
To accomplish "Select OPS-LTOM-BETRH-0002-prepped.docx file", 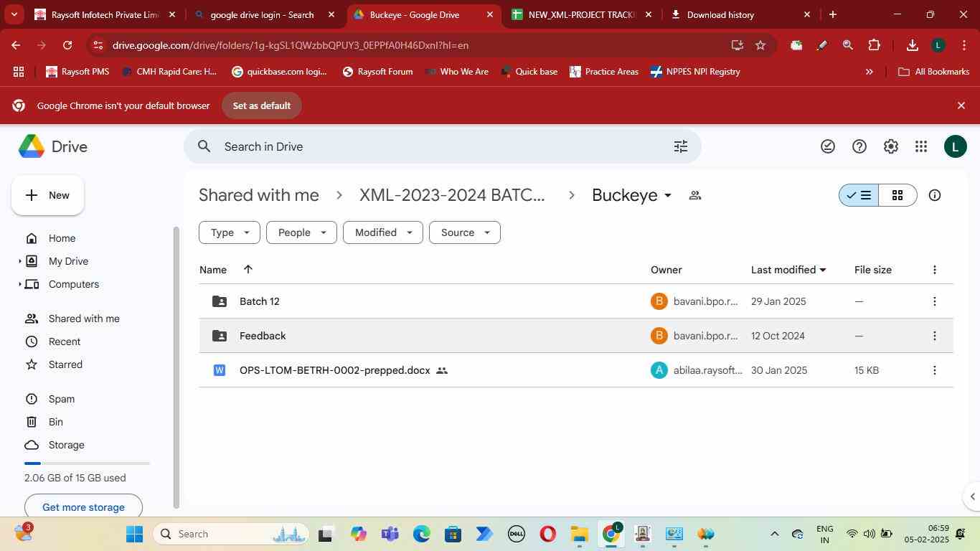I will coord(576,370).
